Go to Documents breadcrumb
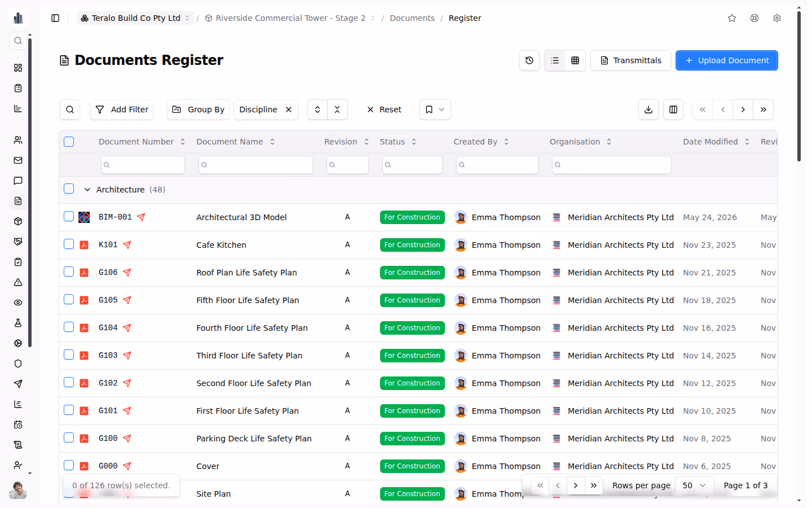This screenshot has height=508, width=812. [412, 18]
